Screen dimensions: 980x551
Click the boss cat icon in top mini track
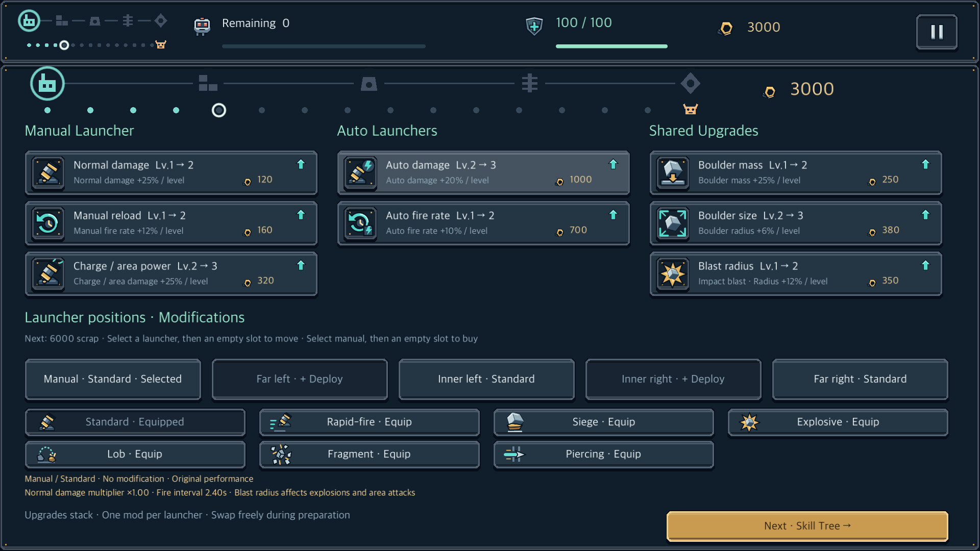[161, 45]
